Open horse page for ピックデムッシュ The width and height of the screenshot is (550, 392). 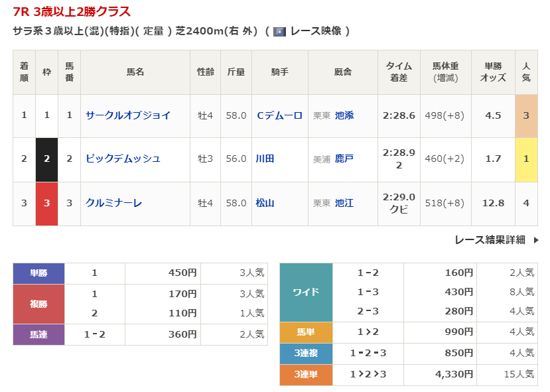(123, 159)
